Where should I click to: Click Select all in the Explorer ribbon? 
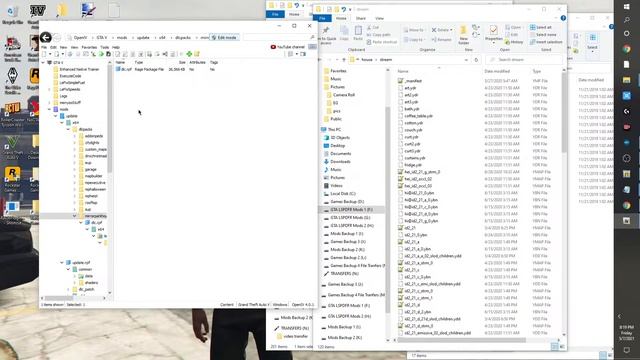pyautogui.click(x=541, y=27)
